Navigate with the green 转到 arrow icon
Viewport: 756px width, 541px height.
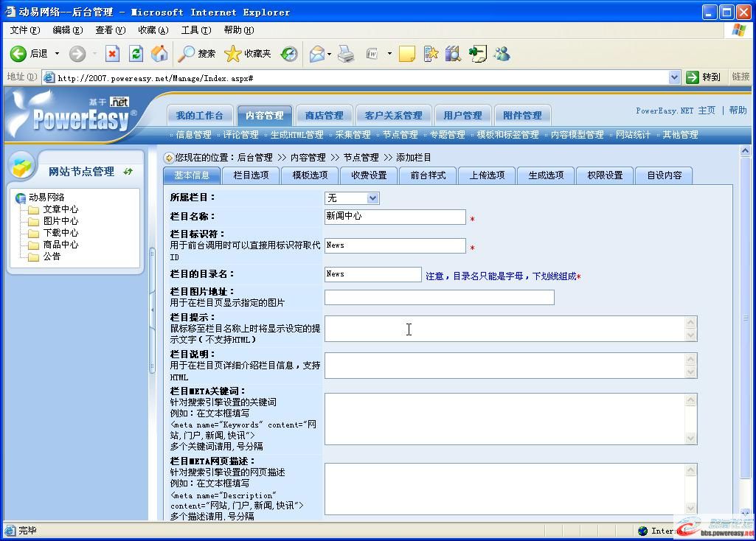pos(692,77)
